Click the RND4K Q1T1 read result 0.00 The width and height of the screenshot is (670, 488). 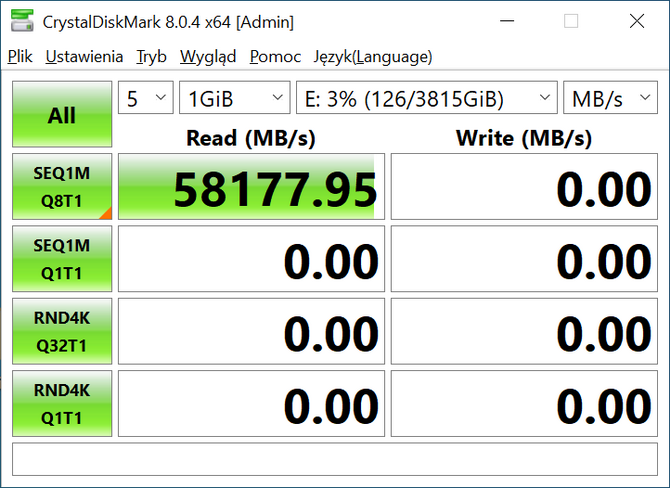251,403
